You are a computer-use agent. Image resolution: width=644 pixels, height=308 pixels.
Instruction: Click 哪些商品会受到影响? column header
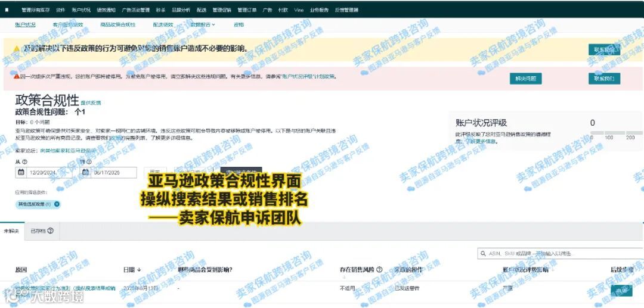tap(205, 270)
